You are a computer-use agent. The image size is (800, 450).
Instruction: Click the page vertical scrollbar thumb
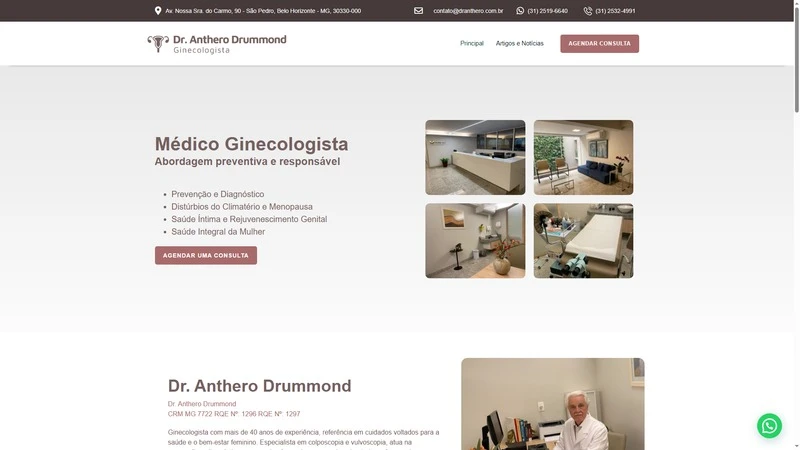796,59
